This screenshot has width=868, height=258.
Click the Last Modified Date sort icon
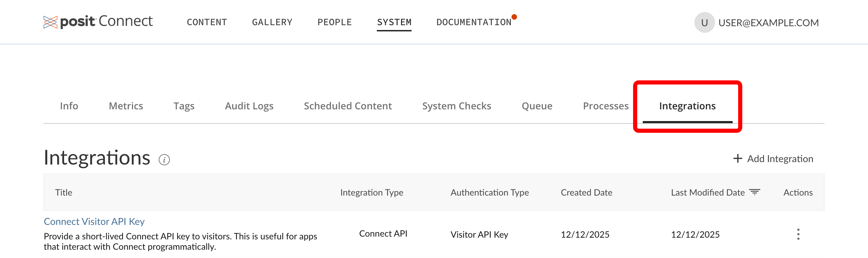coord(755,192)
